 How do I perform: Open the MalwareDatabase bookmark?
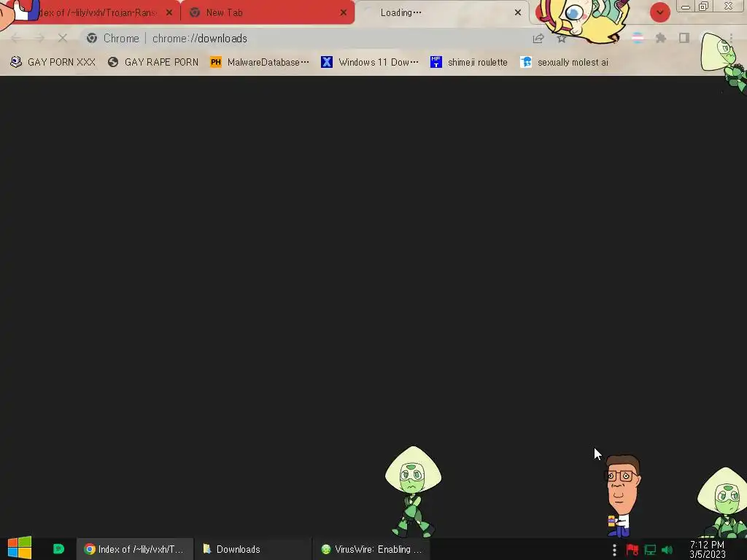tap(260, 62)
